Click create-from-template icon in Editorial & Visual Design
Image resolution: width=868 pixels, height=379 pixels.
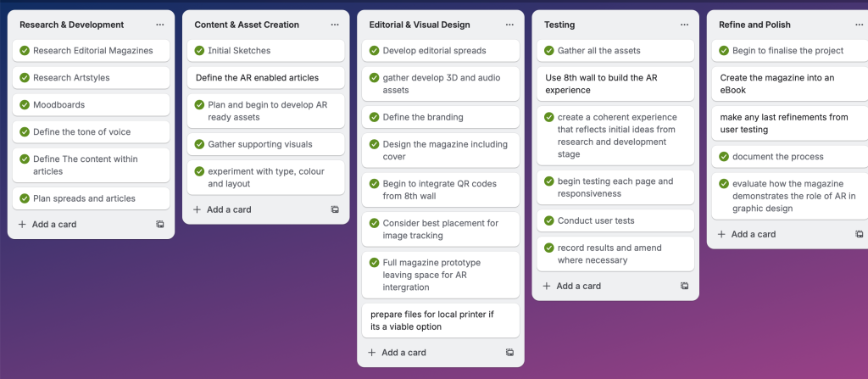(509, 353)
